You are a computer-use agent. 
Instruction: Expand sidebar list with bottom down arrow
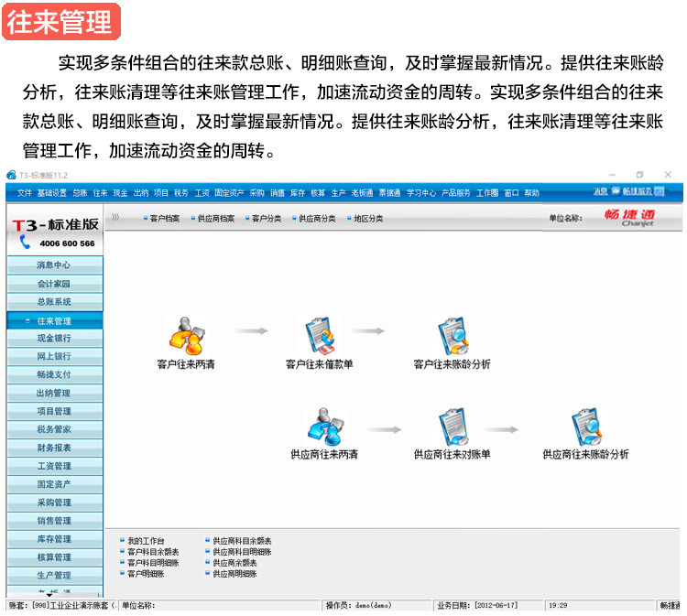54,594
